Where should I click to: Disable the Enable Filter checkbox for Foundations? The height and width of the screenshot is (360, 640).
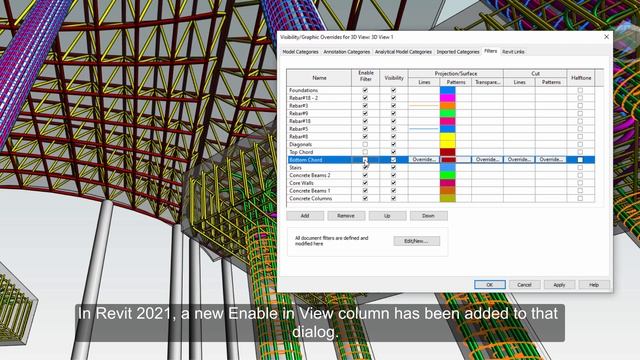tap(365, 90)
